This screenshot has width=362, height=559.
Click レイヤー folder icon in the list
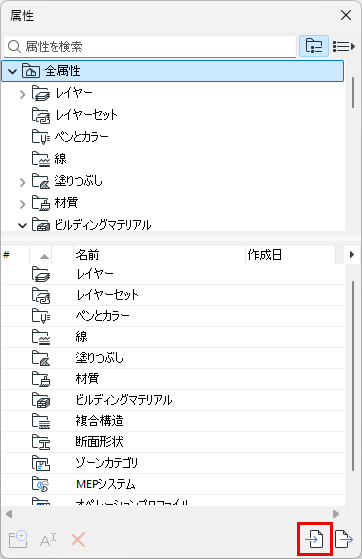[x=41, y=274]
